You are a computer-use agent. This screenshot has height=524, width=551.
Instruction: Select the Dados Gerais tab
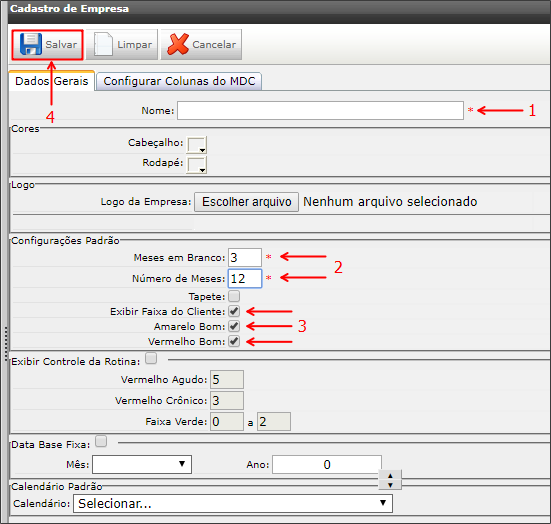(52, 81)
